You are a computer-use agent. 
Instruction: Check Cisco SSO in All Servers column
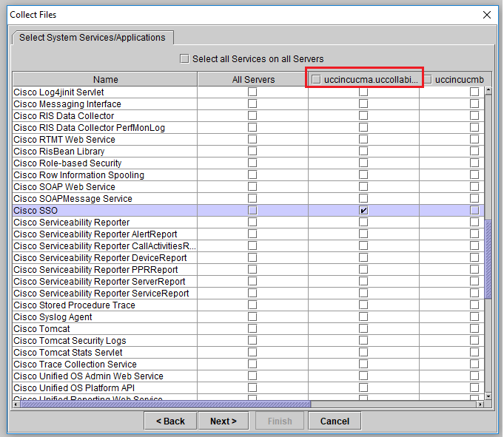coord(252,210)
